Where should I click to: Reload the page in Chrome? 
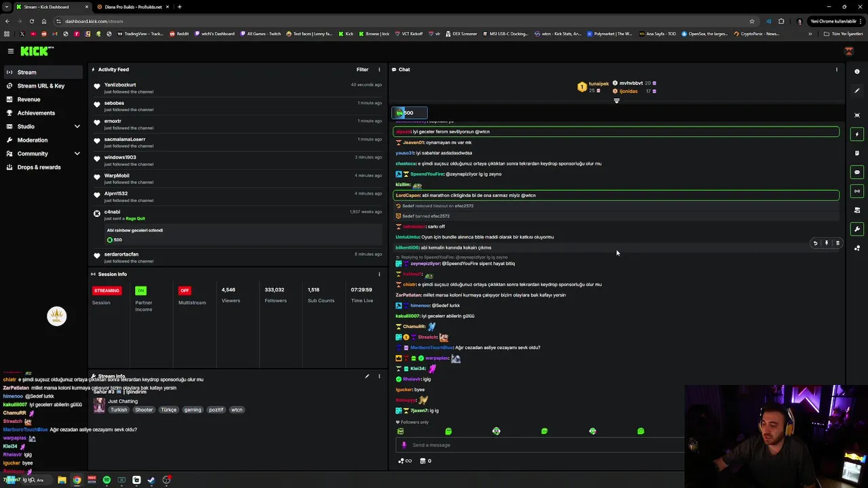click(31, 21)
